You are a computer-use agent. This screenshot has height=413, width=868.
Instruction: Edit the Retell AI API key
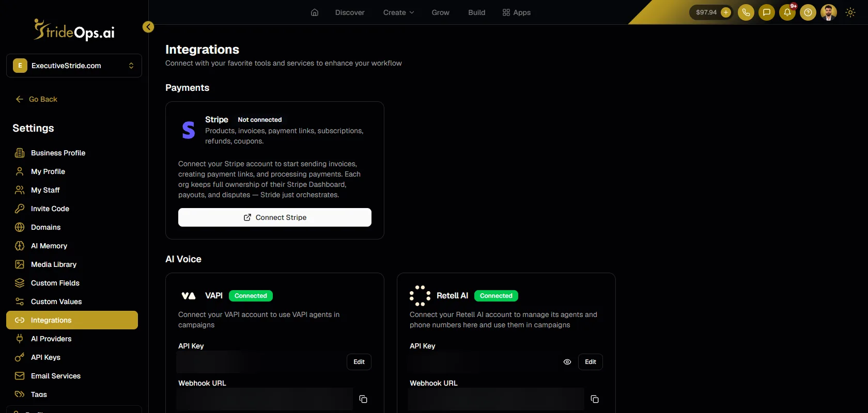[591, 362]
